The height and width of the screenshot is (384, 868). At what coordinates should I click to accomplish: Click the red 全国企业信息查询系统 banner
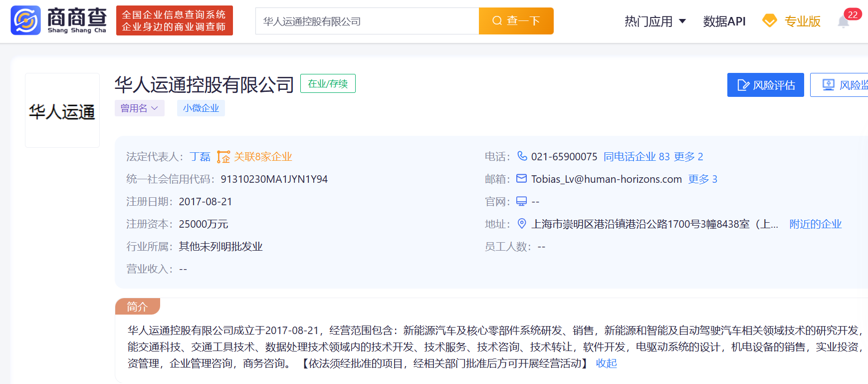[174, 20]
